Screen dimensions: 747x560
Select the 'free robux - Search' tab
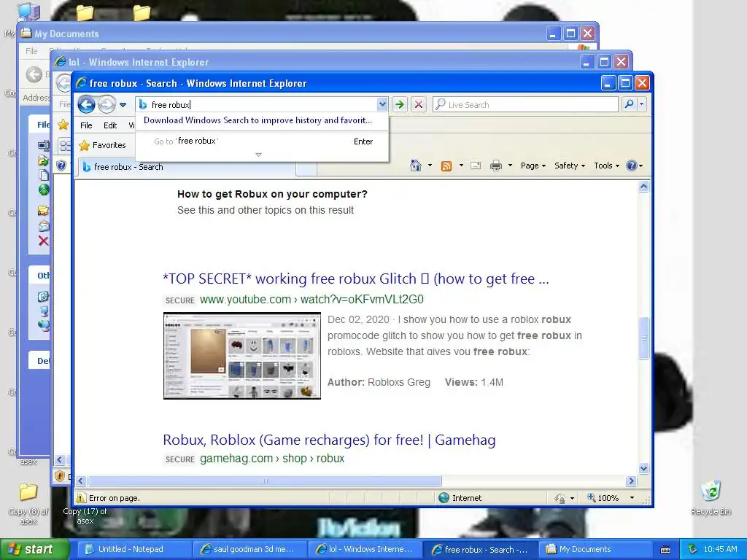click(x=187, y=167)
